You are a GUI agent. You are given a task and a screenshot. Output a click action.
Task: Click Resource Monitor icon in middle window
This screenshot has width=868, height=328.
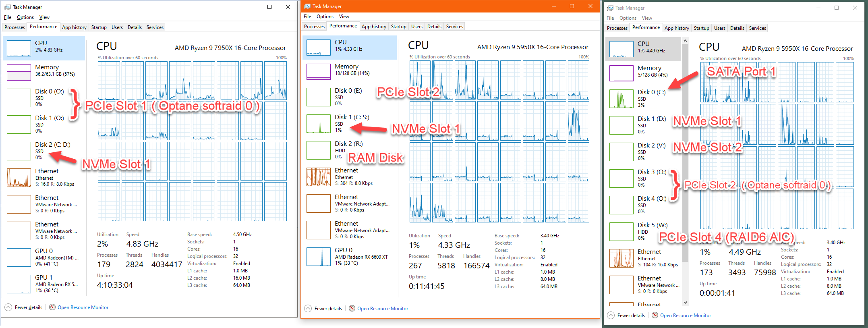click(x=352, y=308)
